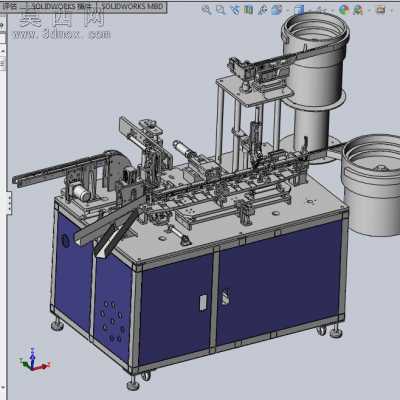Viewport: 400px width, 400px height.
Task: Click the Display Style cube icon
Action: [299, 10]
